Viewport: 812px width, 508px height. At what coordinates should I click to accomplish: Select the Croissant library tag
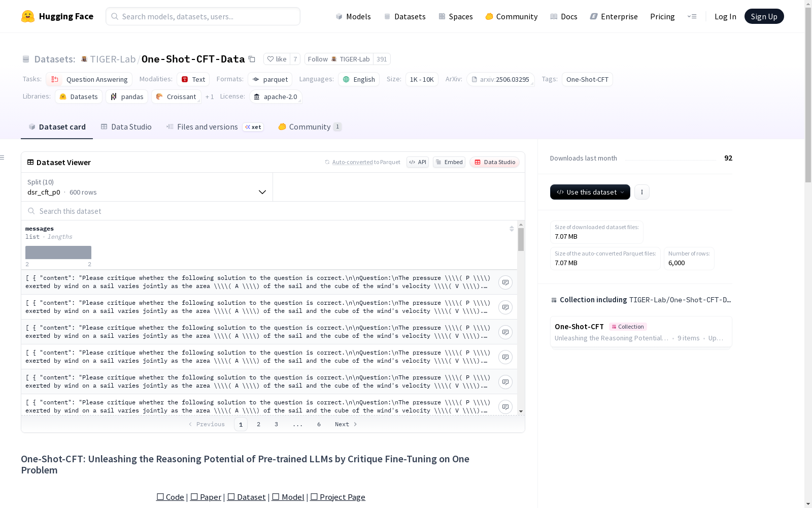[x=176, y=97]
